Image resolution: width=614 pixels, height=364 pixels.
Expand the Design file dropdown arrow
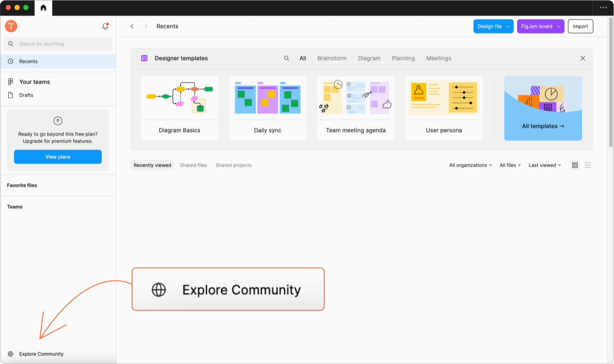pos(508,26)
